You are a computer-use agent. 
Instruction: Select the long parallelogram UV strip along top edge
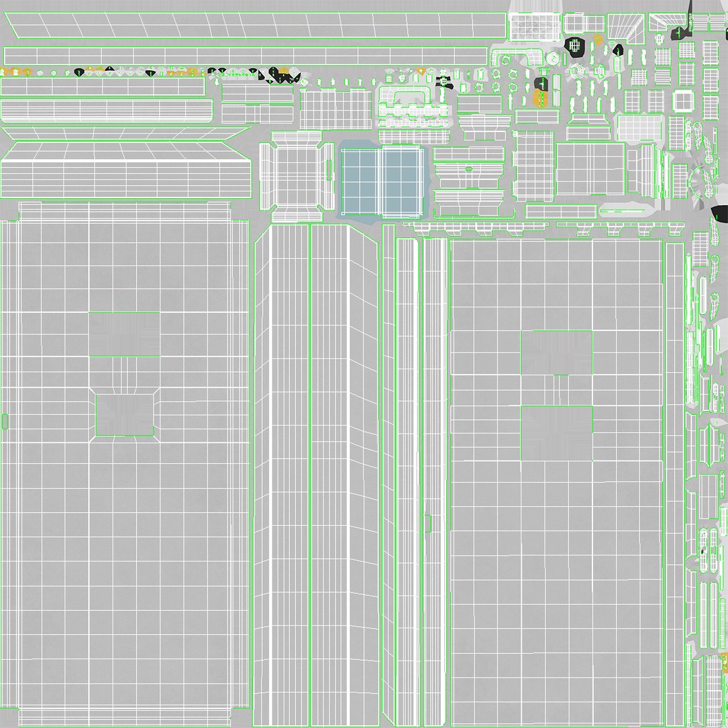(x=255, y=25)
